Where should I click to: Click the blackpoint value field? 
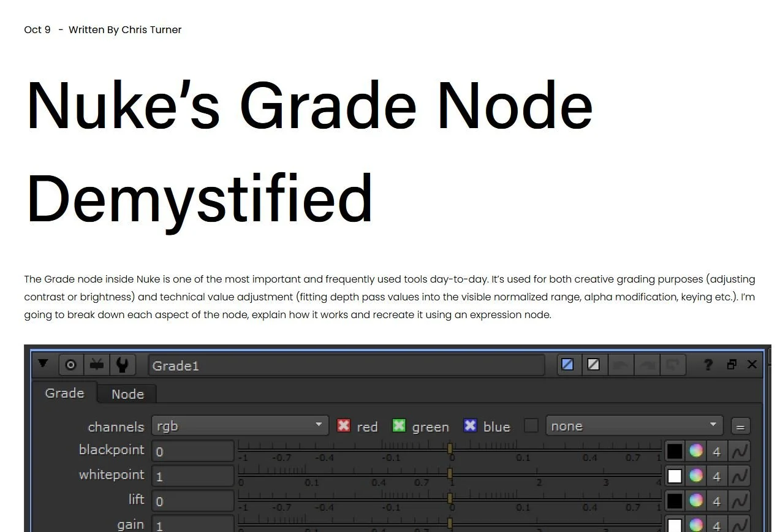tap(193, 451)
